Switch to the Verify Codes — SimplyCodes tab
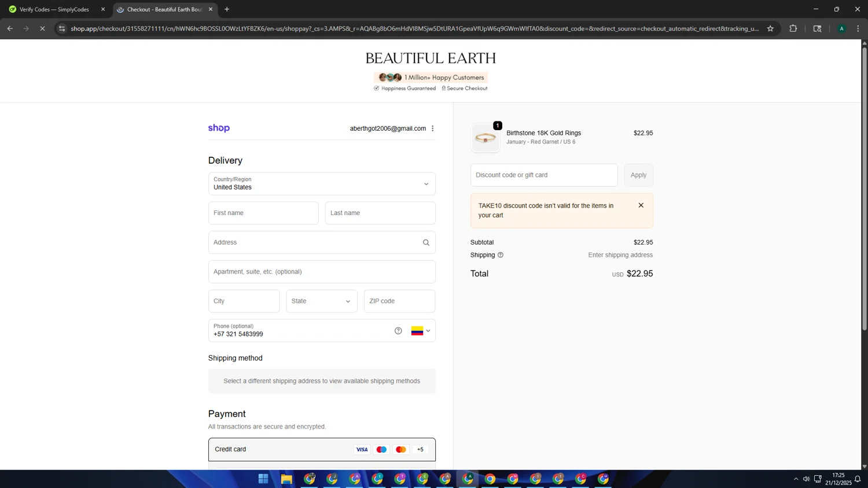Image resolution: width=868 pixels, height=488 pixels. pyautogui.click(x=54, y=9)
